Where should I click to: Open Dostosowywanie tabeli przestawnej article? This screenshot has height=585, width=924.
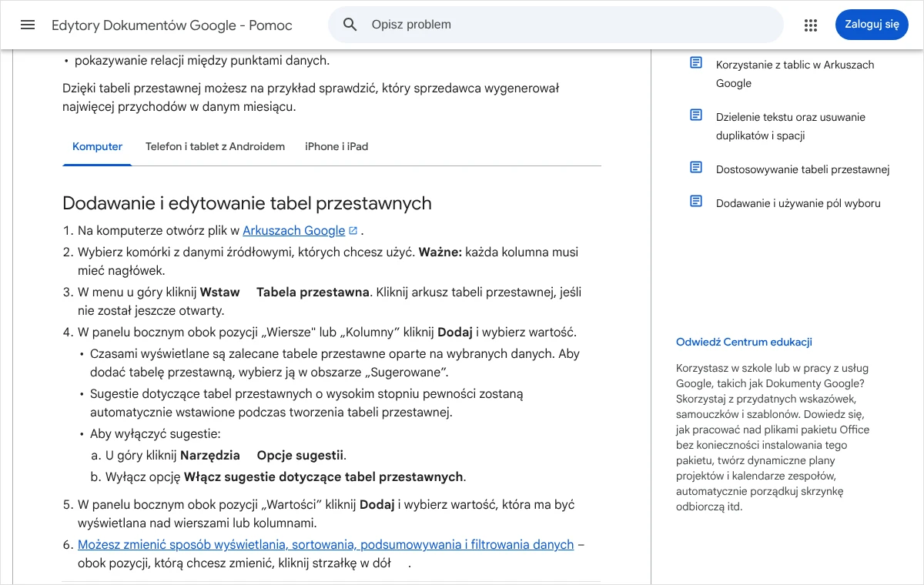click(803, 169)
